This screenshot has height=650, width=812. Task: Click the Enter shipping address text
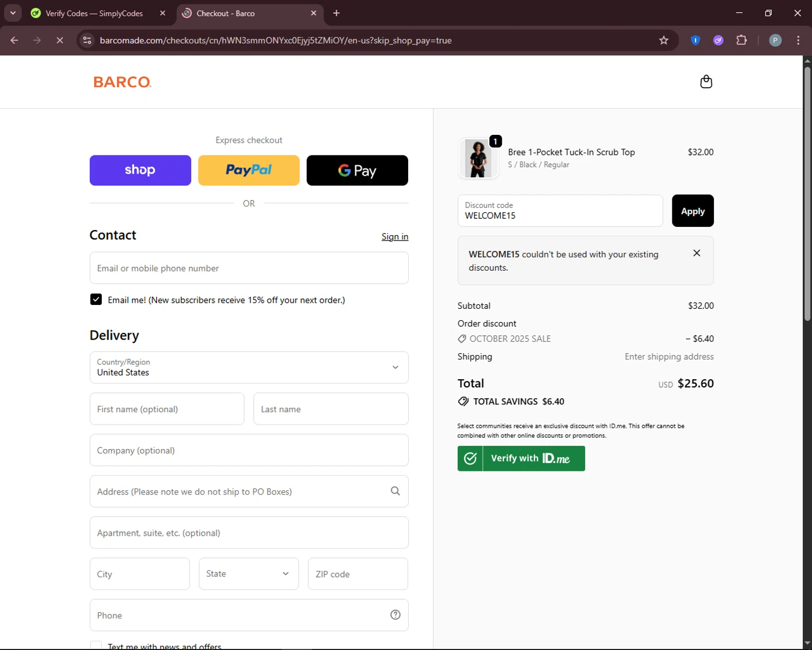669,356
